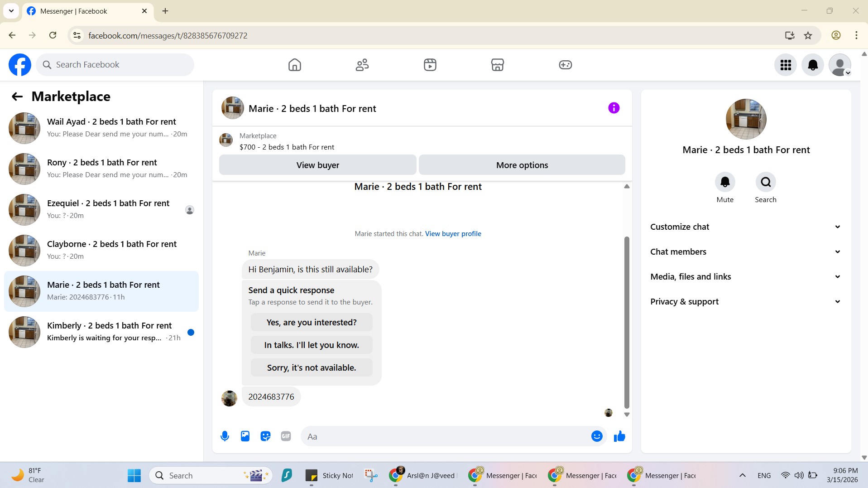Open the Friends icon in top navigation
Viewport: 868px width, 488px height.
click(x=362, y=65)
